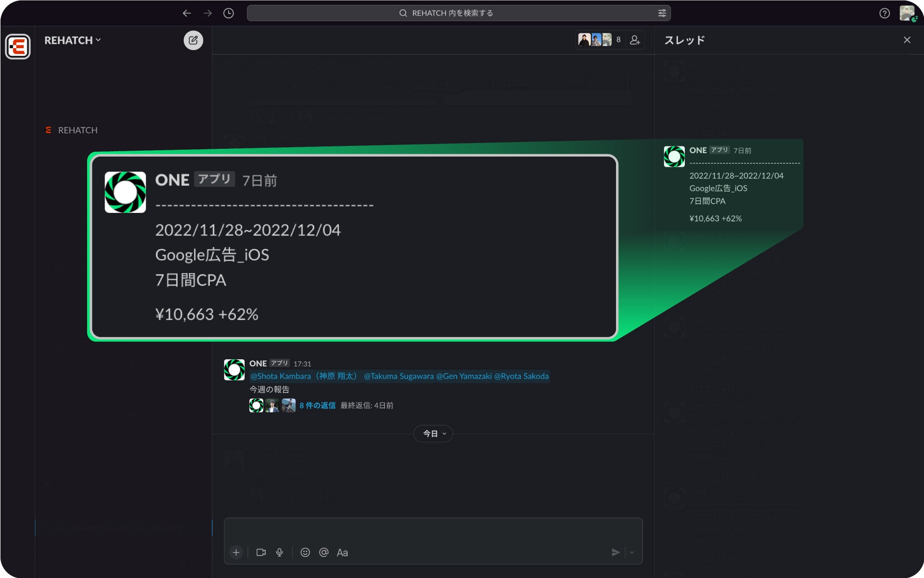
Task: Open ONE app avatar on the 17:31 message
Action: coord(234,369)
